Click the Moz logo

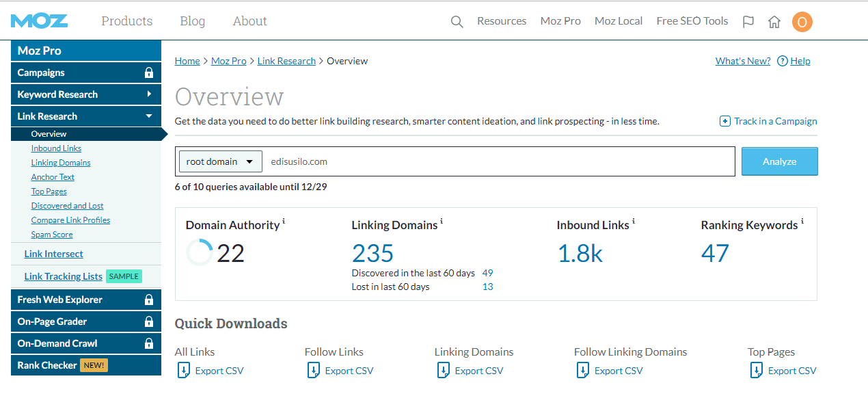(x=39, y=21)
